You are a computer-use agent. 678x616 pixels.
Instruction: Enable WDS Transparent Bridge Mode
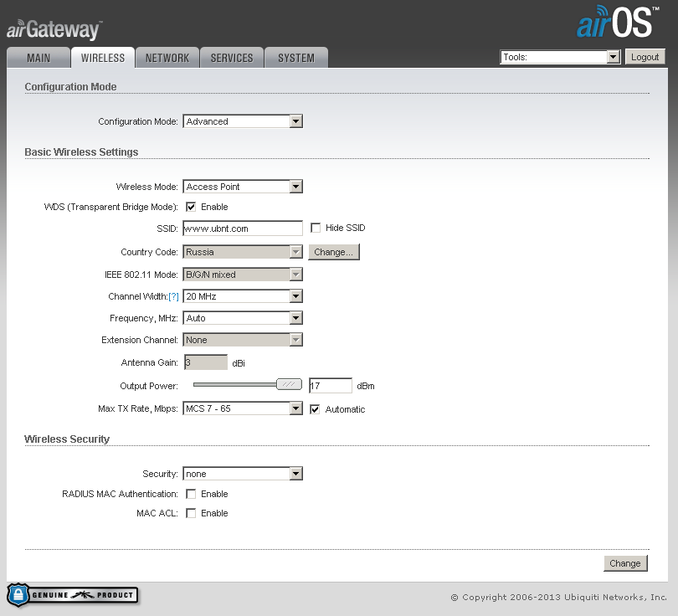click(191, 207)
